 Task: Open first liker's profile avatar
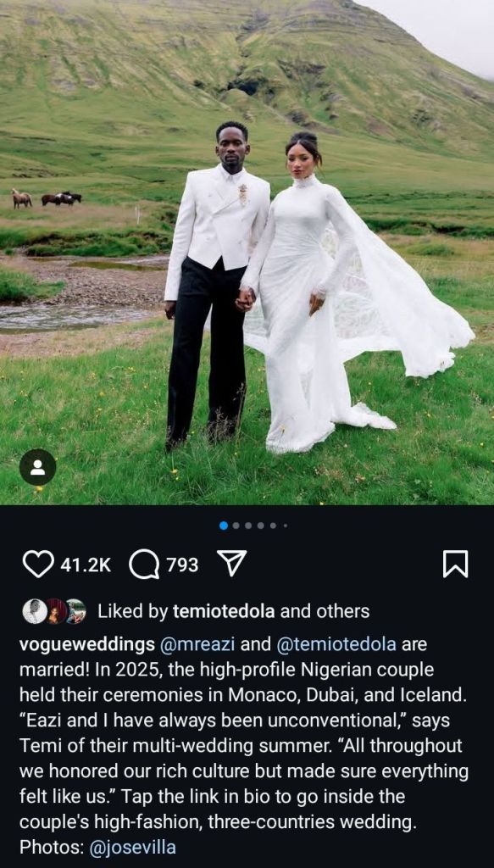(x=33, y=612)
